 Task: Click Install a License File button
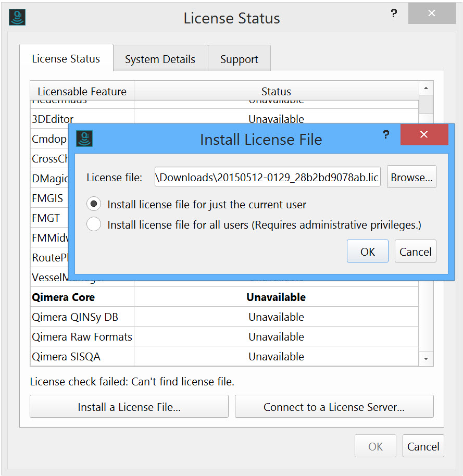(129, 407)
